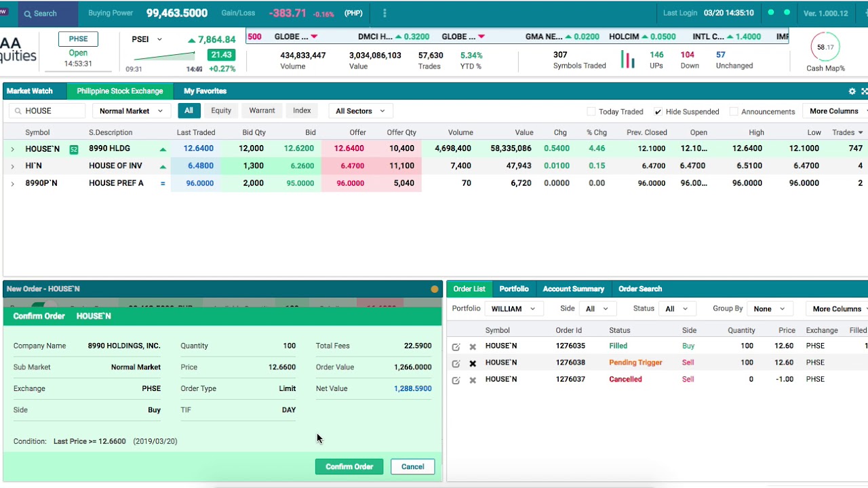Open the three-dot menu in top bar
Viewport: 868px width, 488px height.
click(x=384, y=13)
